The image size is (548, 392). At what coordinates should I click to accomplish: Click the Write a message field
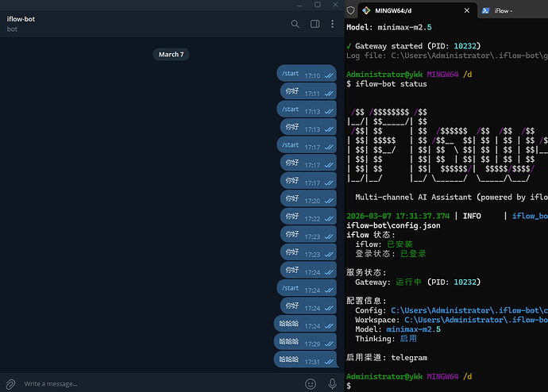(x=160, y=384)
